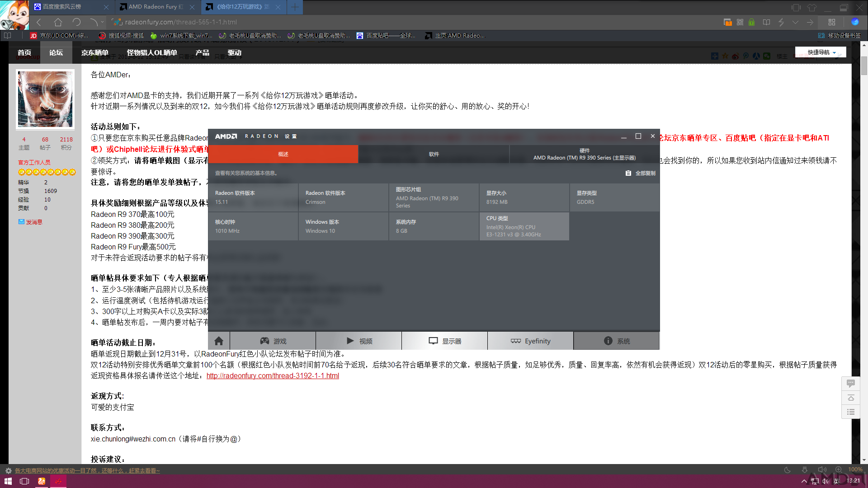Open 主页-AMD Radeon bookmark
868x488 pixels.
454,35
